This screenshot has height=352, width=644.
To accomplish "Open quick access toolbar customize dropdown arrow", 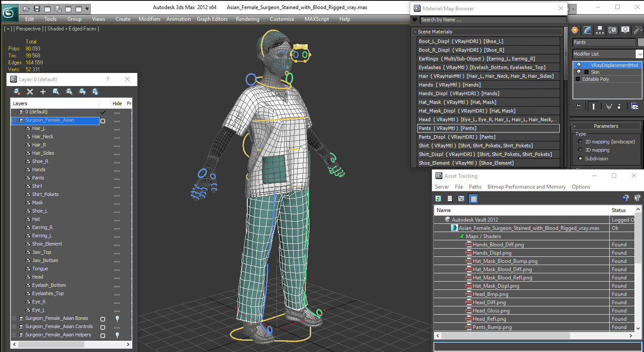I will [x=87, y=9].
